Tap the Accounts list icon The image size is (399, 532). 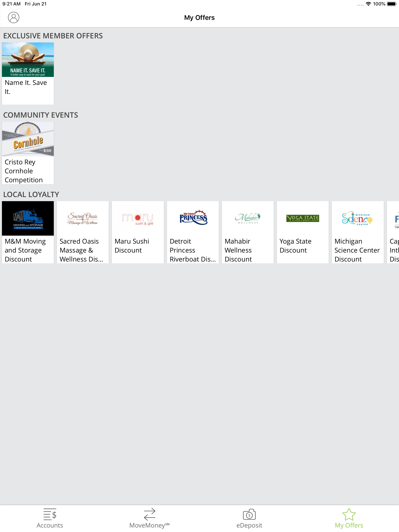[x=49, y=514]
